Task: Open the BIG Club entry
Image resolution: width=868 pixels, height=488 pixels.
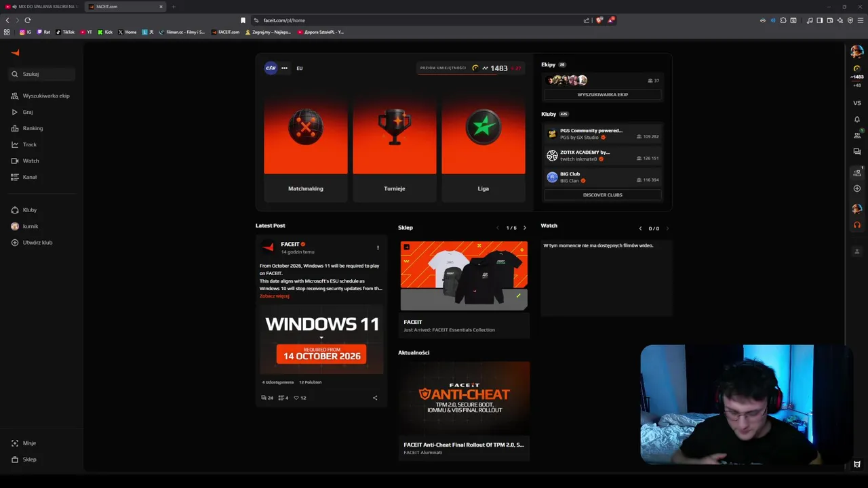Action: (x=602, y=177)
